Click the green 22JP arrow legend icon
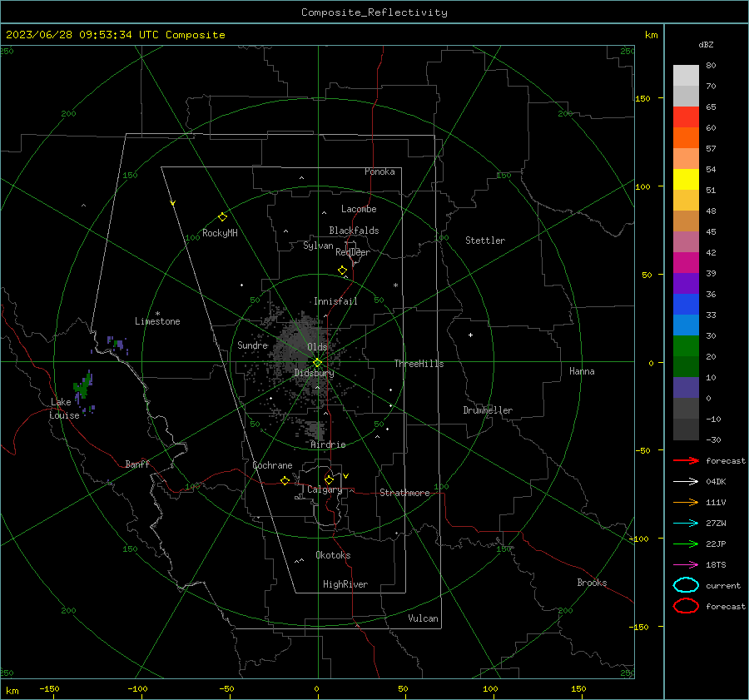 tap(686, 544)
